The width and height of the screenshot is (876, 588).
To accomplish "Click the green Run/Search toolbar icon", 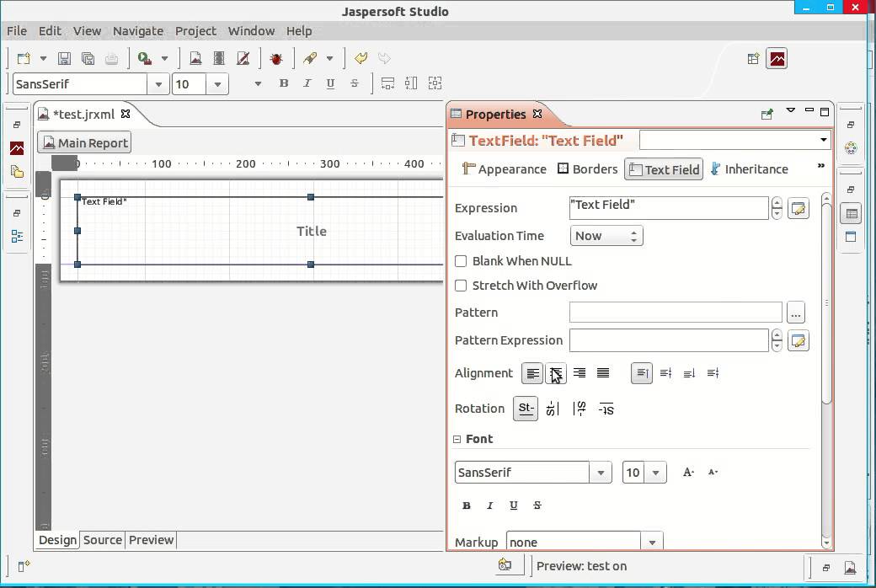I will tap(145, 58).
